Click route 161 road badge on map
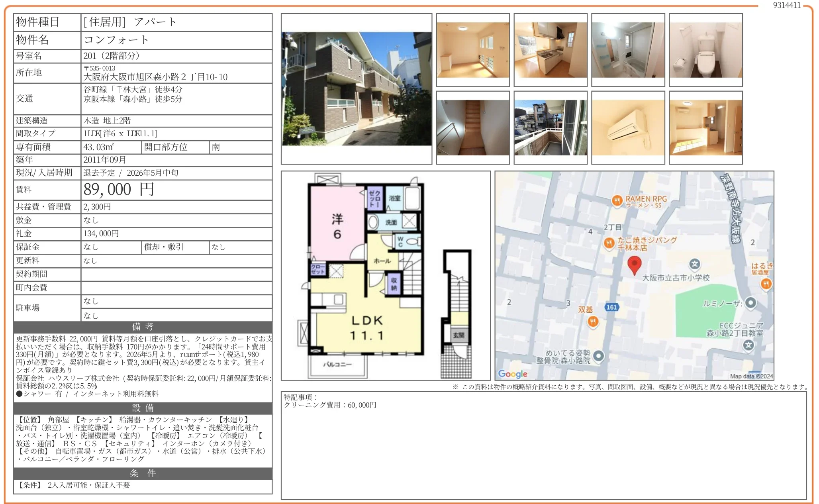This screenshot has width=819, height=504. point(611,307)
